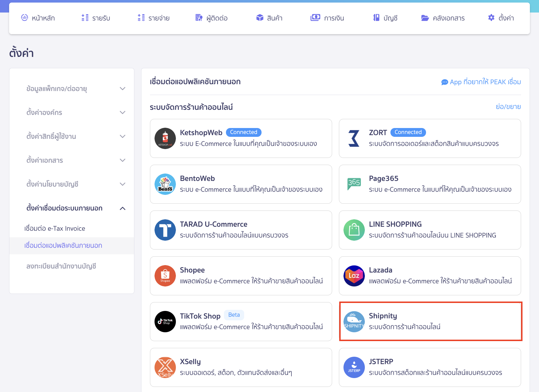This screenshot has height=392, width=539.
Task: Select เชื่อมต่อ e-Tax Invoice in sidebar
Action: coord(55,228)
